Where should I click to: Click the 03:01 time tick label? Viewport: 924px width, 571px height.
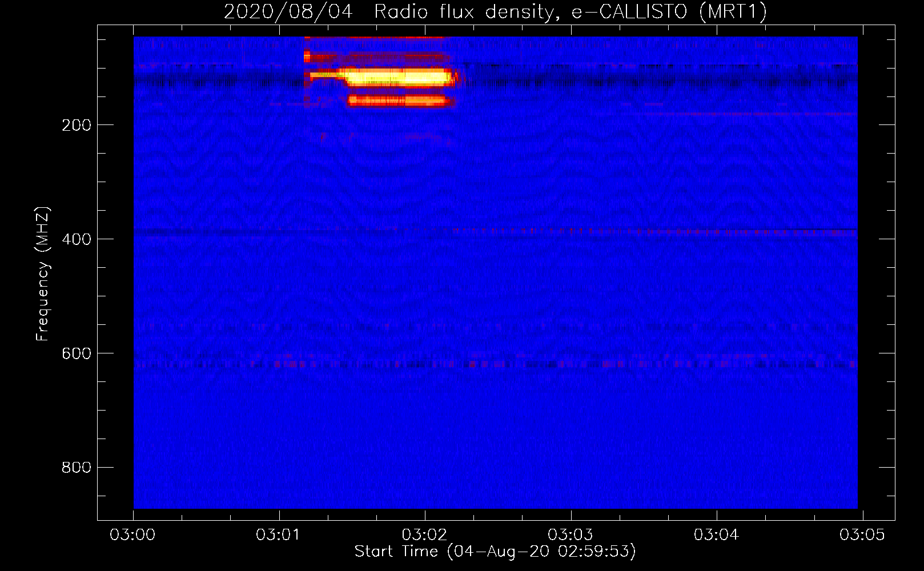(x=279, y=534)
